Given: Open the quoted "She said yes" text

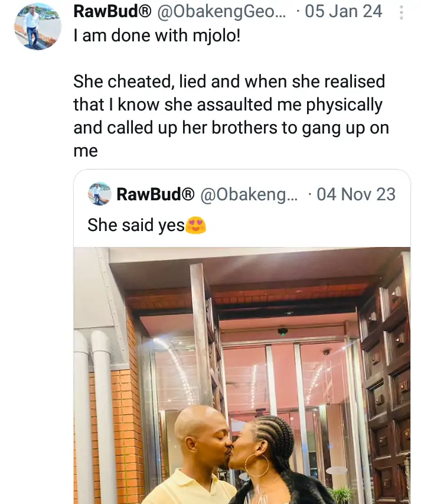Looking at the screenshot, I should [136, 225].
